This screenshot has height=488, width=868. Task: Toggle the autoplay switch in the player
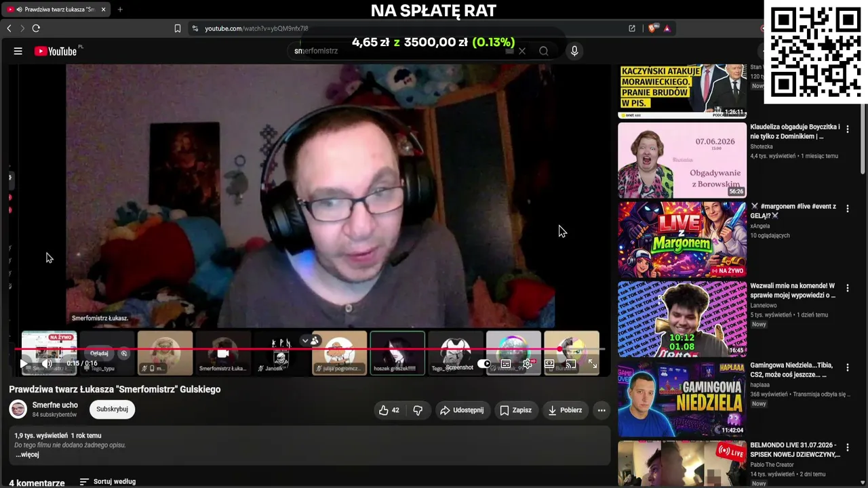point(484,364)
